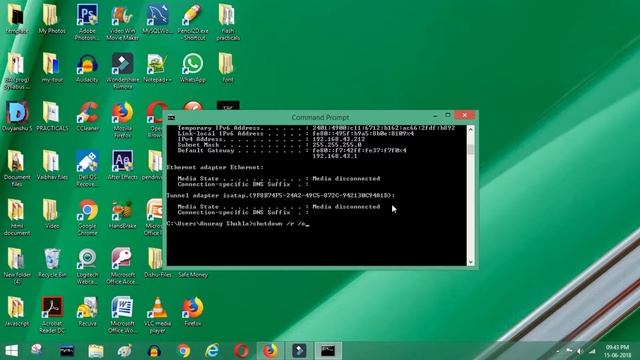Viewport: 640px width, 360px height.
Task: Activate Command Prompt taskbar button
Action: click(328, 351)
